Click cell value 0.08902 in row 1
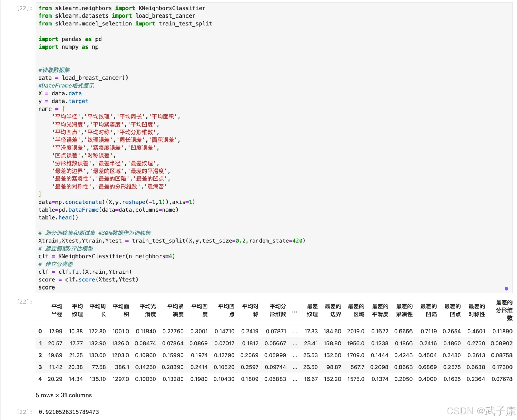 point(501,343)
